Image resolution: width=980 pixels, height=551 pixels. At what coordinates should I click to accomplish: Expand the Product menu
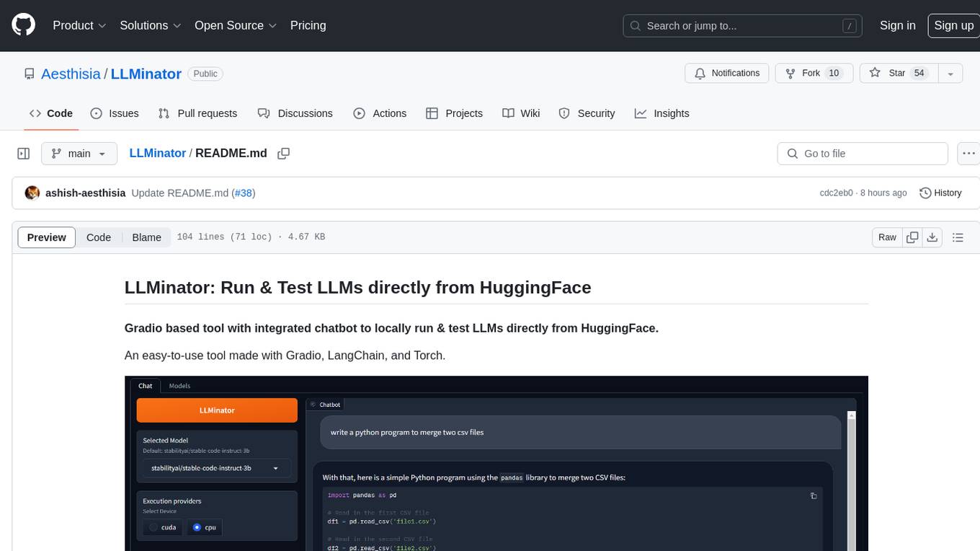pyautogui.click(x=79, y=25)
